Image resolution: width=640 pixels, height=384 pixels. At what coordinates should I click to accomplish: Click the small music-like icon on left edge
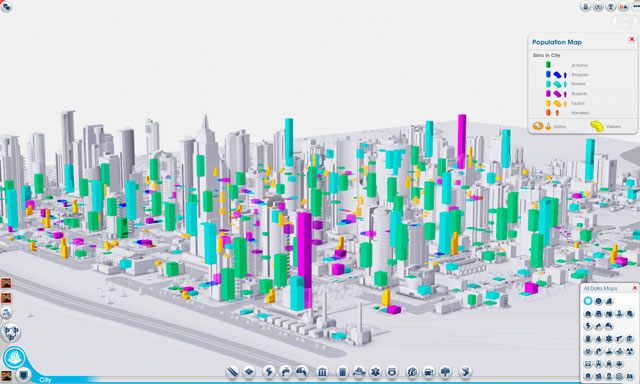click(x=6, y=313)
